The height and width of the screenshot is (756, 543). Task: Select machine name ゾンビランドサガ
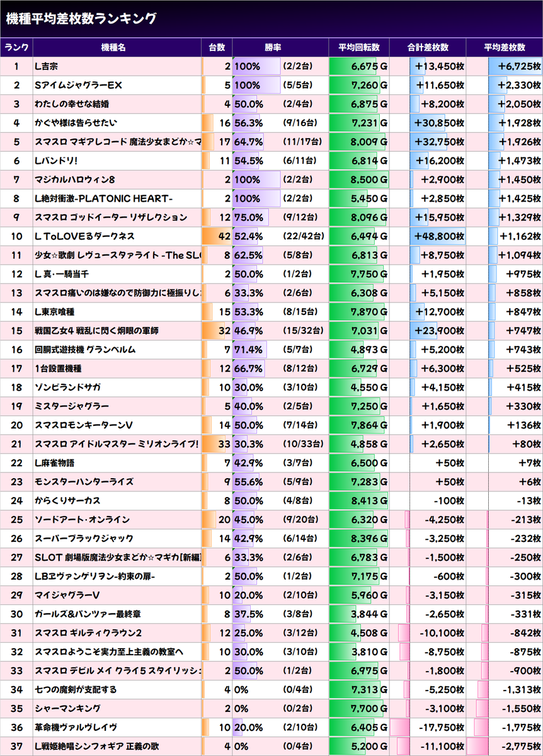67,387
